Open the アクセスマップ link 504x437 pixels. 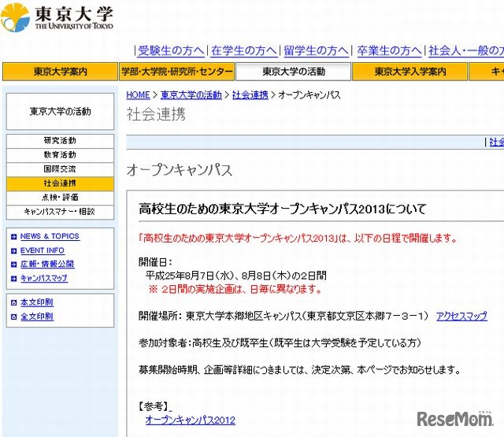pyautogui.click(x=461, y=317)
